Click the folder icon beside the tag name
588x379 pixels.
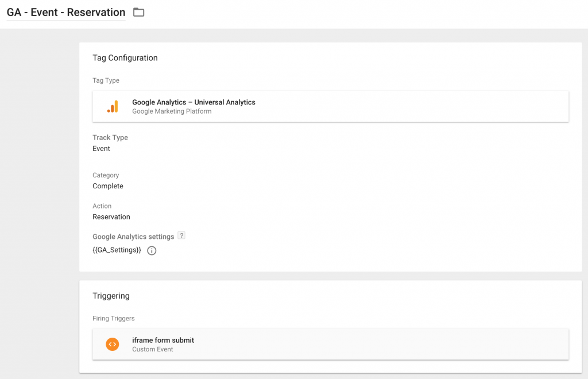click(x=138, y=12)
